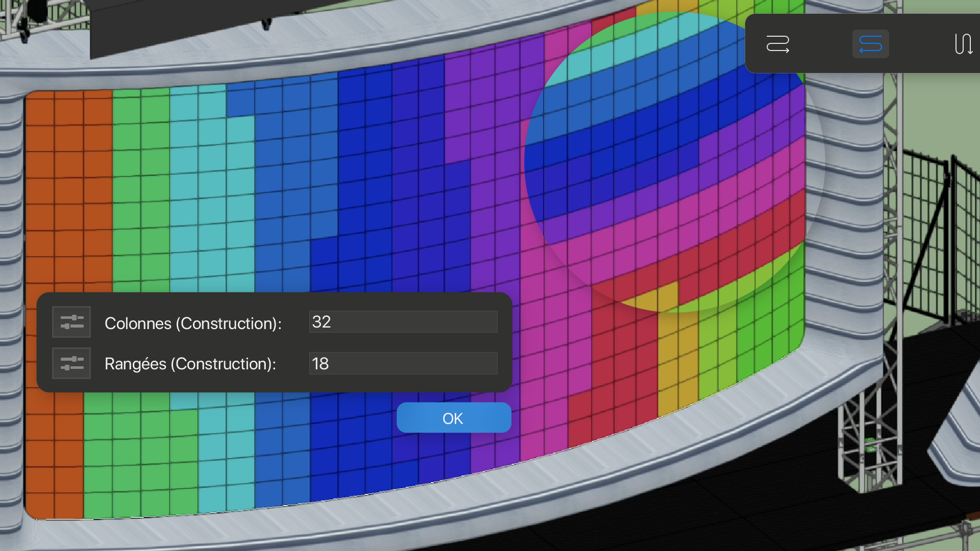The image size is (980, 551).
Task: Open the sliders icon beside Colonnes (Construction)
Action: click(x=71, y=322)
